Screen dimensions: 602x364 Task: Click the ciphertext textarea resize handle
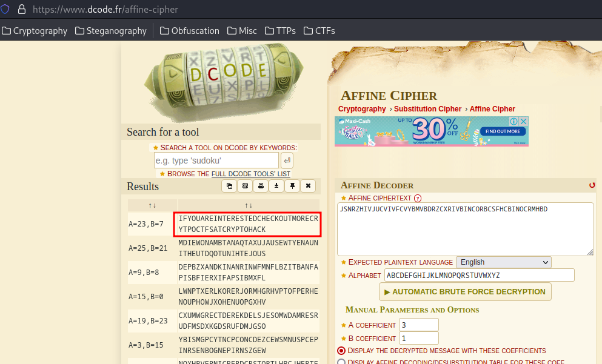[590, 252]
